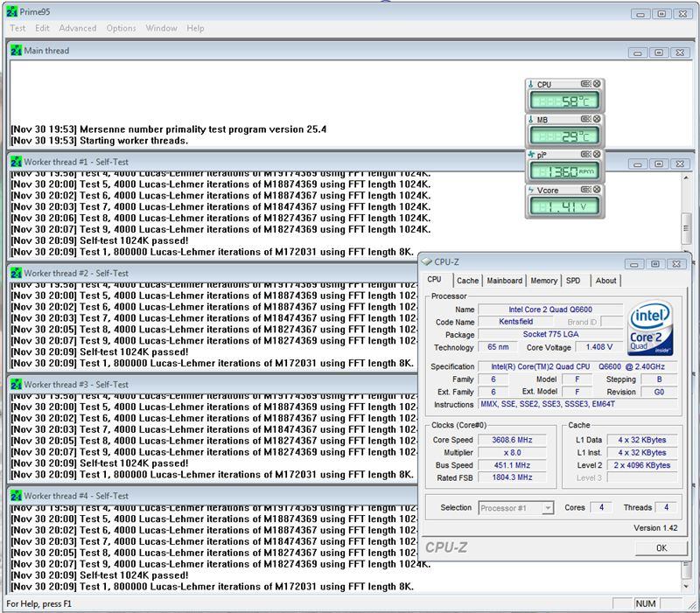
Task: Click the Package field Socket 775 LGA
Action: (550, 334)
